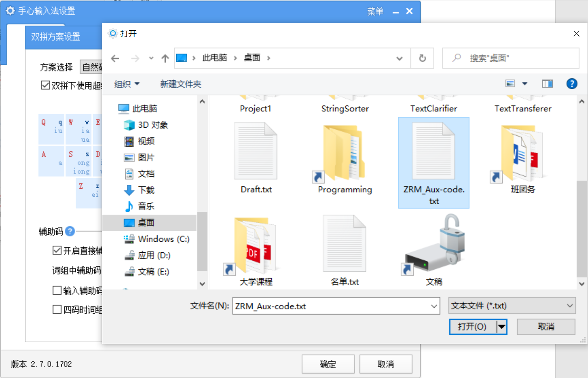Screen dimensions: 588x378
Task: Click the Help icon in the file dialog
Action: tap(572, 84)
